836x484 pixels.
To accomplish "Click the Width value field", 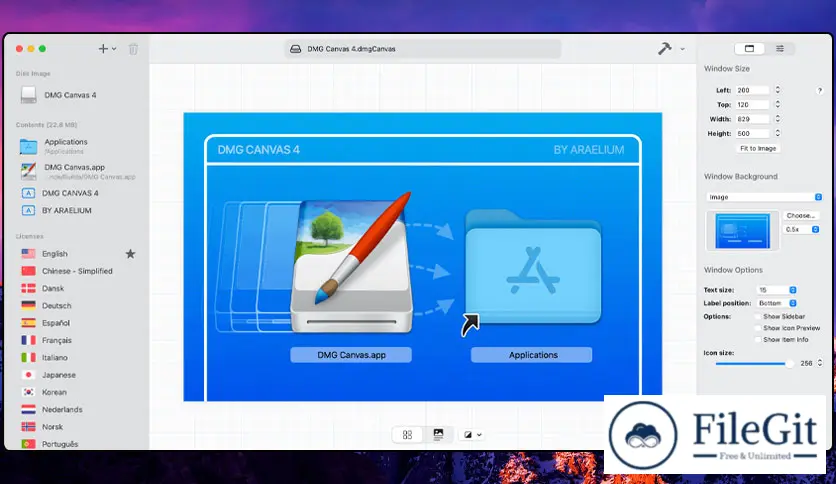I will [752, 119].
